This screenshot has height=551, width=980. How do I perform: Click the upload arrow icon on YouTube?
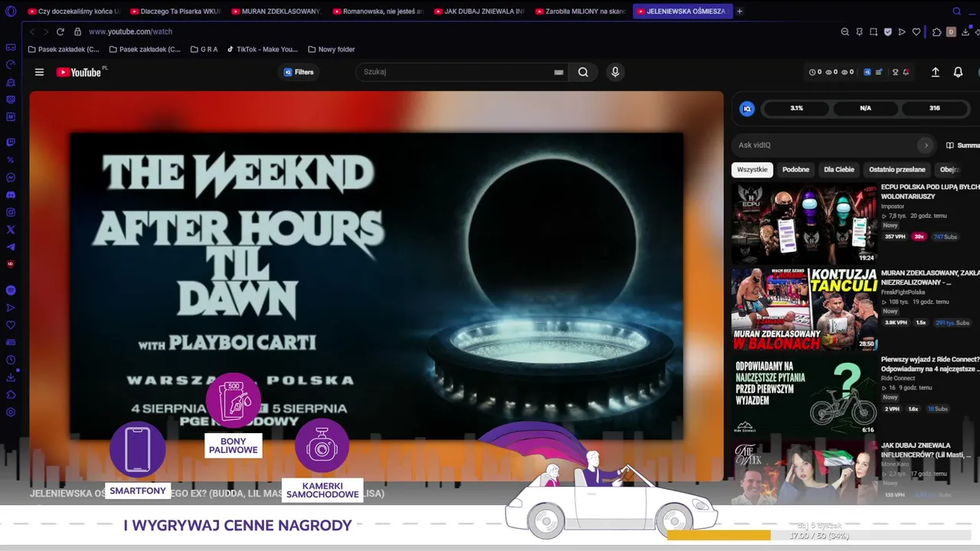coord(935,72)
